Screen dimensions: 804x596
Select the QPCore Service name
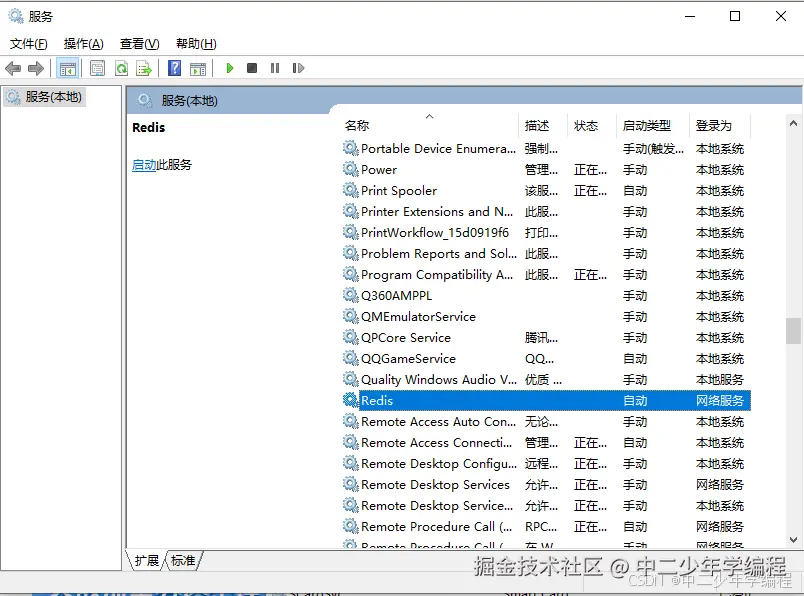406,338
